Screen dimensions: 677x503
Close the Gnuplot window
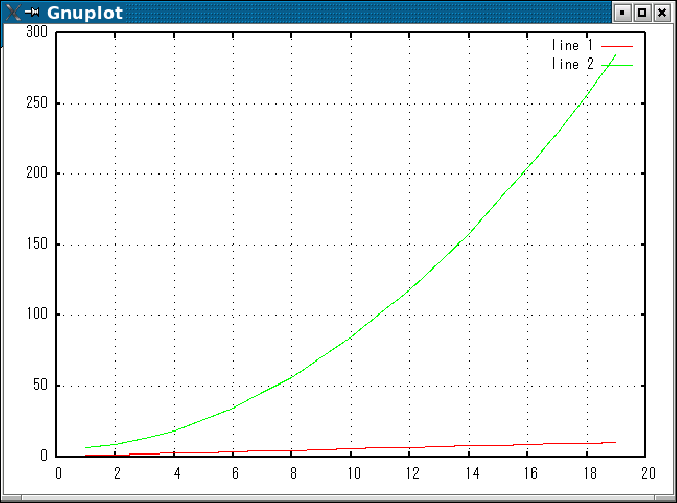[662, 13]
